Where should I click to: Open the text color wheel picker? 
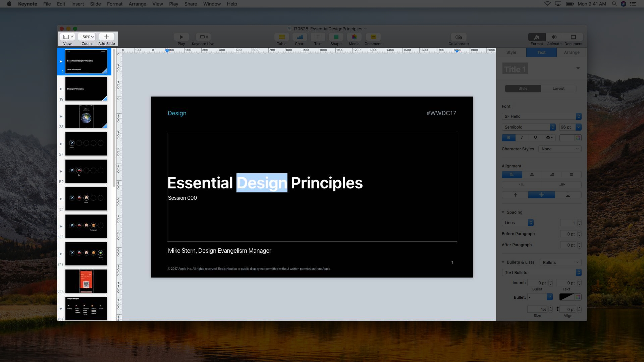[578, 138]
